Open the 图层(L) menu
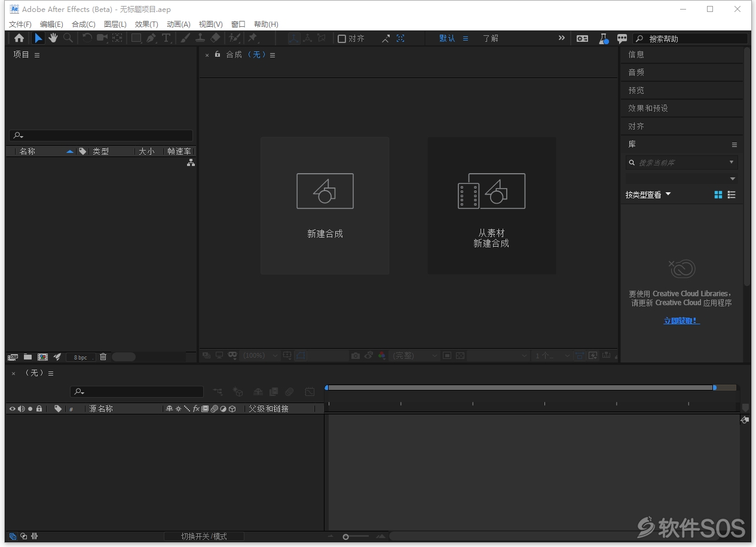 (115, 24)
